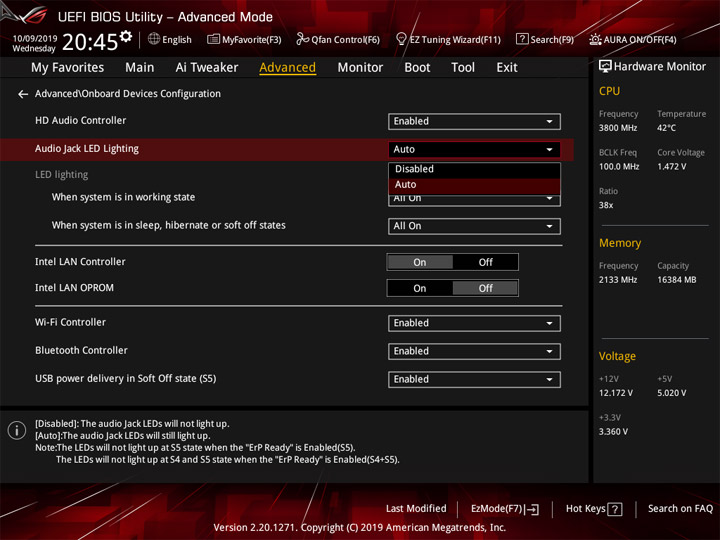This screenshot has height=540, width=720.
Task: Click the +12V value 12.172 V
Action: pos(616,394)
